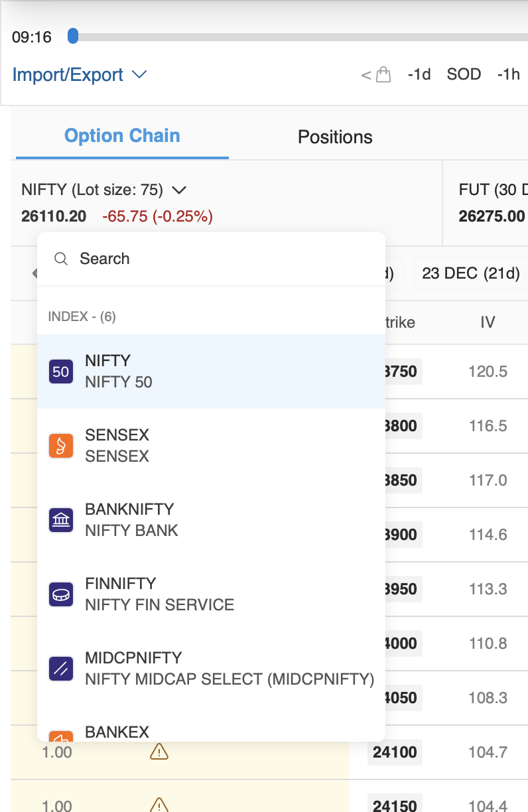Open the Option Chain tab
The image size is (528, 812).
click(122, 136)
